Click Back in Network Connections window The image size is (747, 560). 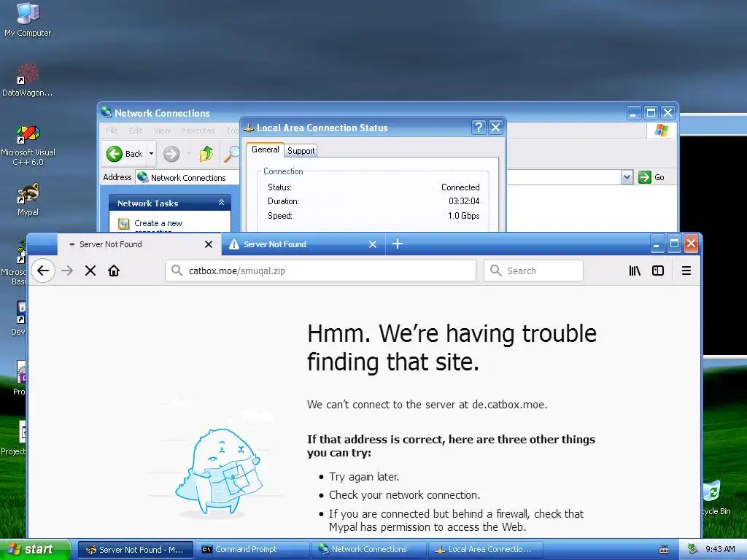pyautogui.click(x=125, y=154)
